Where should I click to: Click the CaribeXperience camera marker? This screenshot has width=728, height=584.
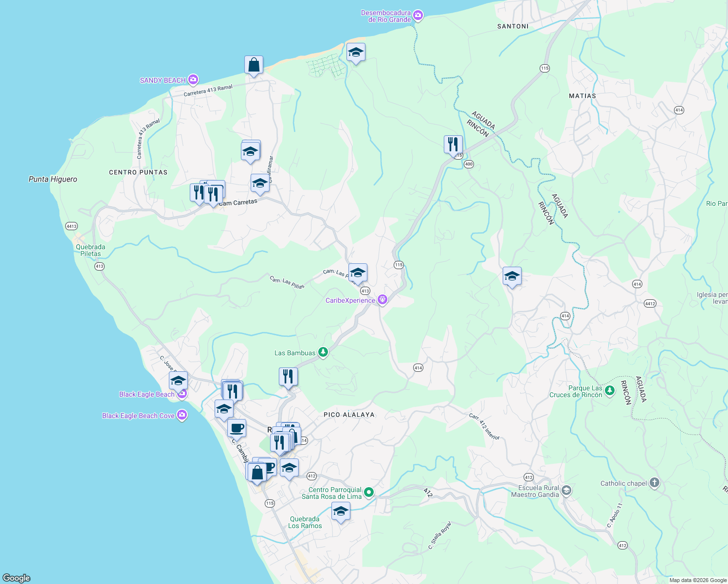382,300
